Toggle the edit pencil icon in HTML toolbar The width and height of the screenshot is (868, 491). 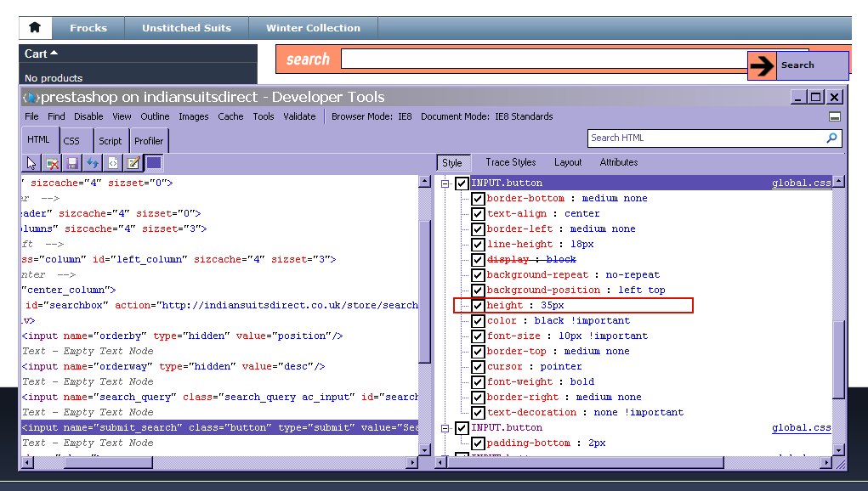[x=133, y=163]
